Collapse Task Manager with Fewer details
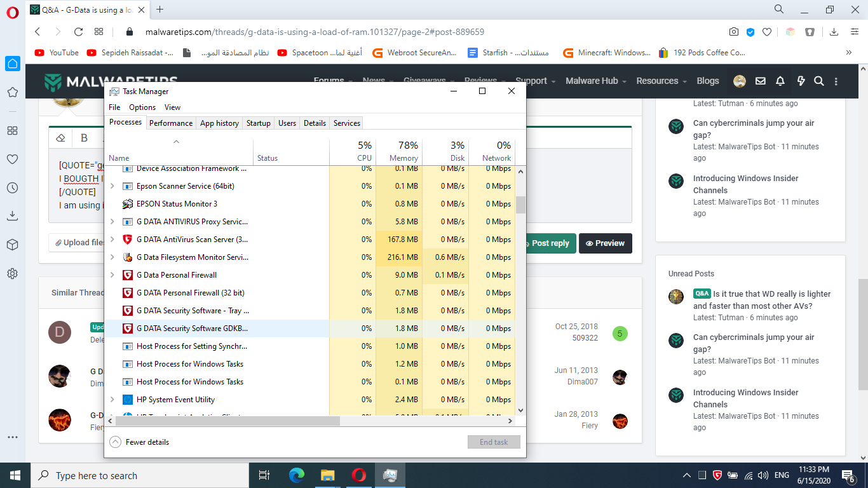This screenshot has height=488, width=868. [139, 442]
